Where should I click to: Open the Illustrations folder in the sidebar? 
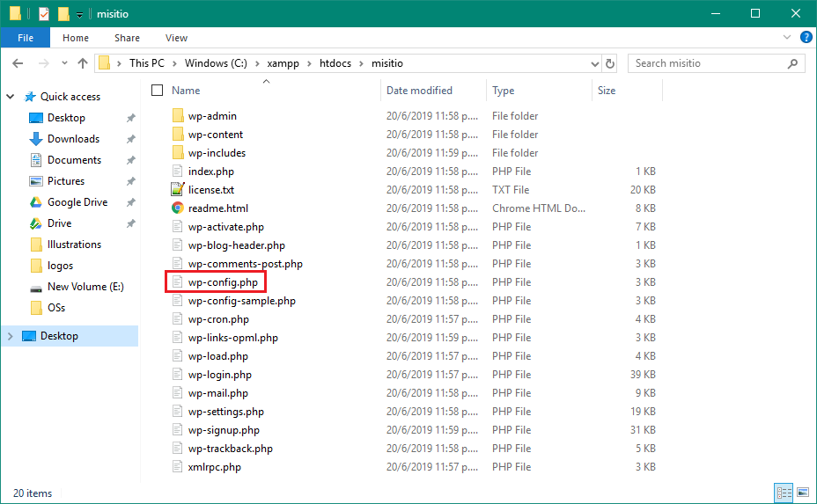coord(74,245)
